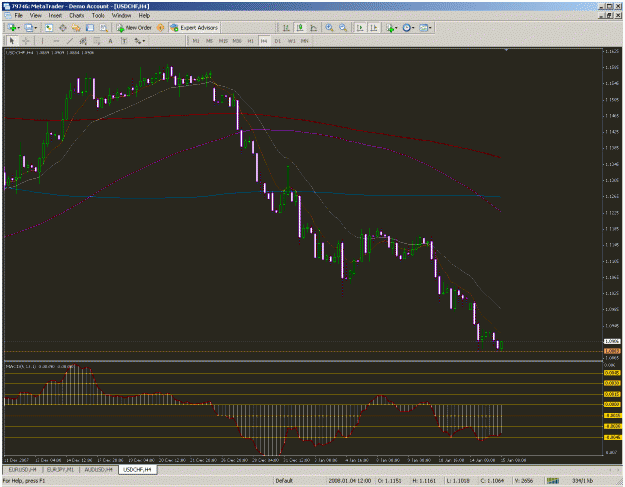Switch timeframe to M15
Screen dimensions: 625x487
point(223,41)
